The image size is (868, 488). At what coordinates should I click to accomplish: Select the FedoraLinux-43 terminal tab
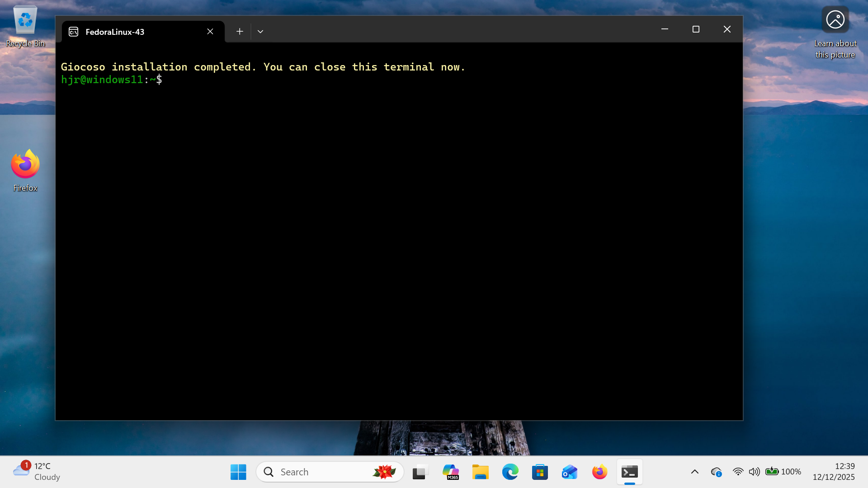click(115, 32)
